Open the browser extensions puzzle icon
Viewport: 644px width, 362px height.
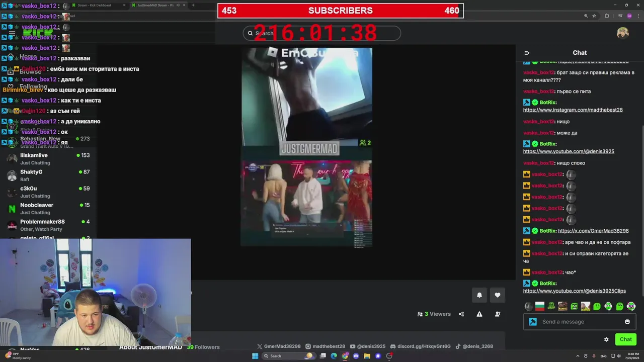tap(607, 16)
